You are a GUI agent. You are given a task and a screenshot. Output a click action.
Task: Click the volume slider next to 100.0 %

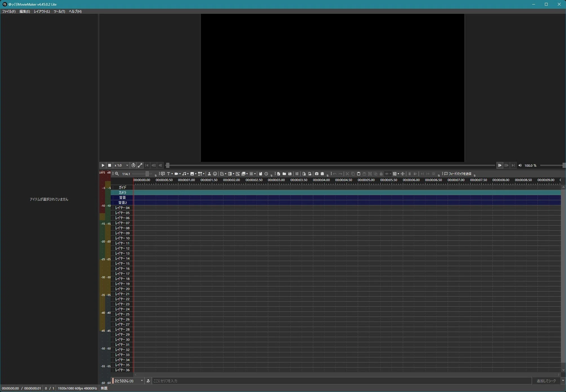(553, 165)
